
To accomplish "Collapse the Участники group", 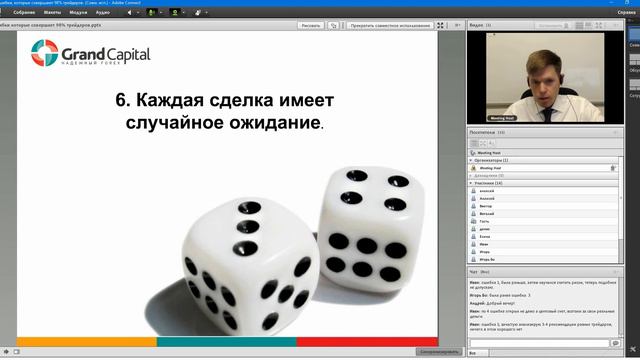I will (x=471, y=183).
